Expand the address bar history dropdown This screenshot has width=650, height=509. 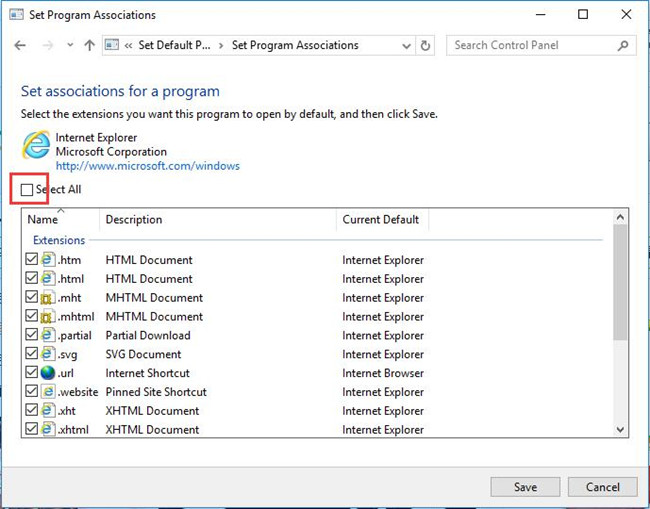(406, 46)
